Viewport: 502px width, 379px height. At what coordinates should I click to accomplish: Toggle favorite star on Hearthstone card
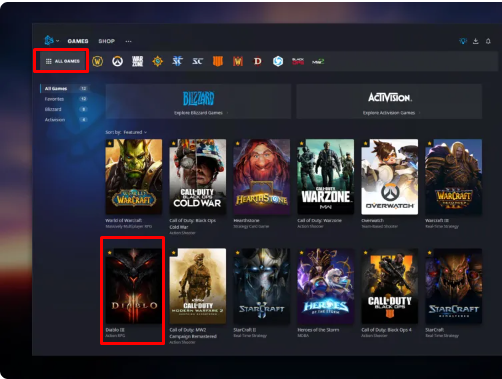[x=237, y=144]
